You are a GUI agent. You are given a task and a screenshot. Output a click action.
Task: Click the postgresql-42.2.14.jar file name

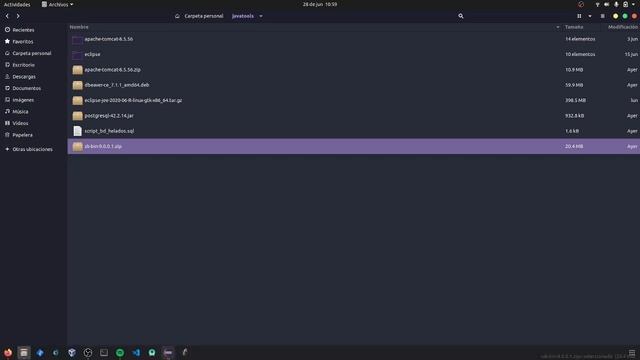[x=109, y=116]
